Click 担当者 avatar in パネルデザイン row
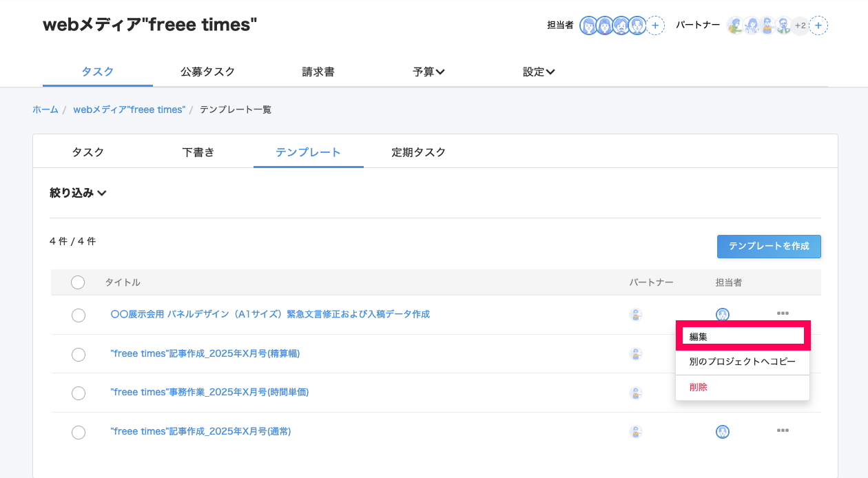The width and height of the screenshot is (868, 478). [x=723, y=315]
